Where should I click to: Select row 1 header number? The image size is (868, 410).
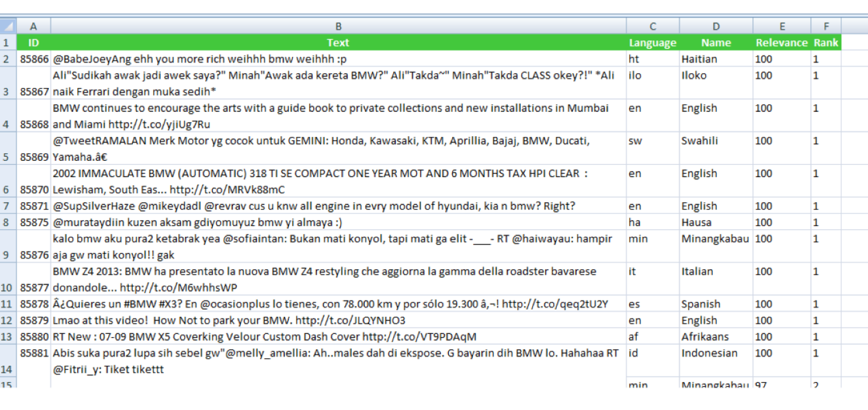pyautogui.click(x=8, y=43)
